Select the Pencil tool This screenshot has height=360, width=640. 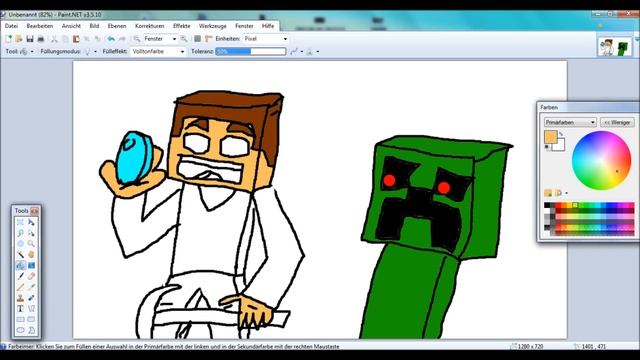20,287
